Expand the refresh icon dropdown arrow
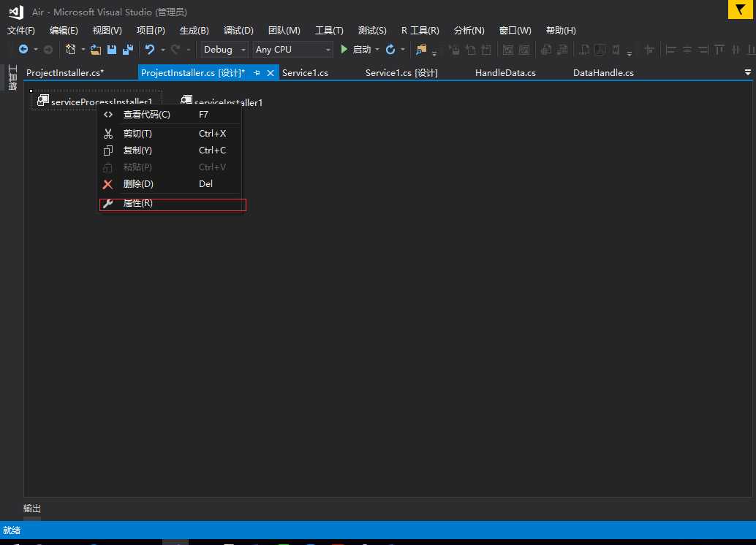This screenshot has width=756, height=545. click(403, 49)
